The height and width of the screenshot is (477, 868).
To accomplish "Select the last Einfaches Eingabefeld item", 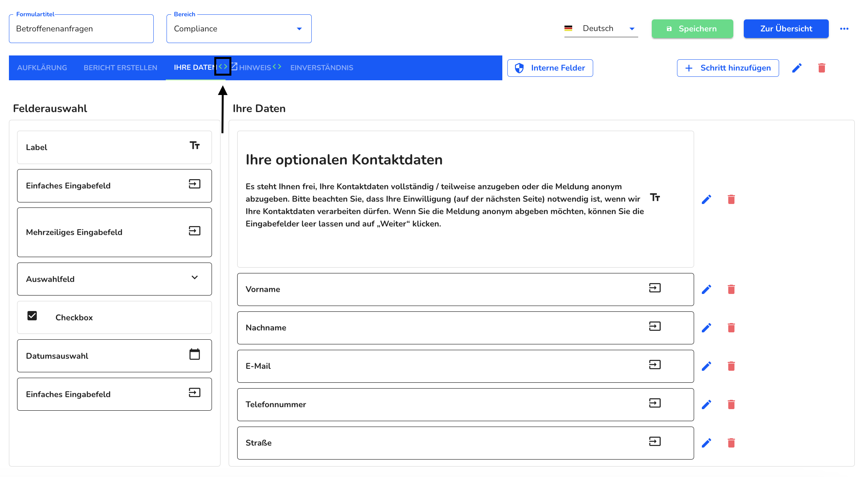I will point(115,394).
